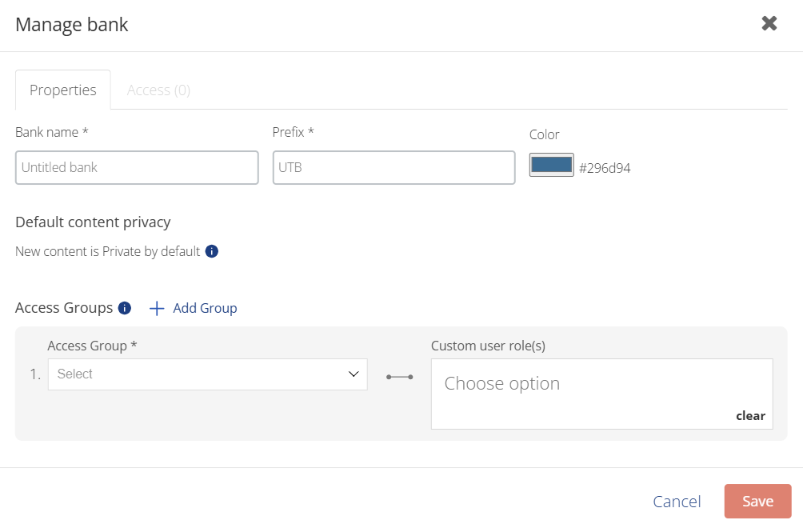The image size is (803, 532).
Task: Expand the Access Group chevron arrow
Action: (354, 374)
